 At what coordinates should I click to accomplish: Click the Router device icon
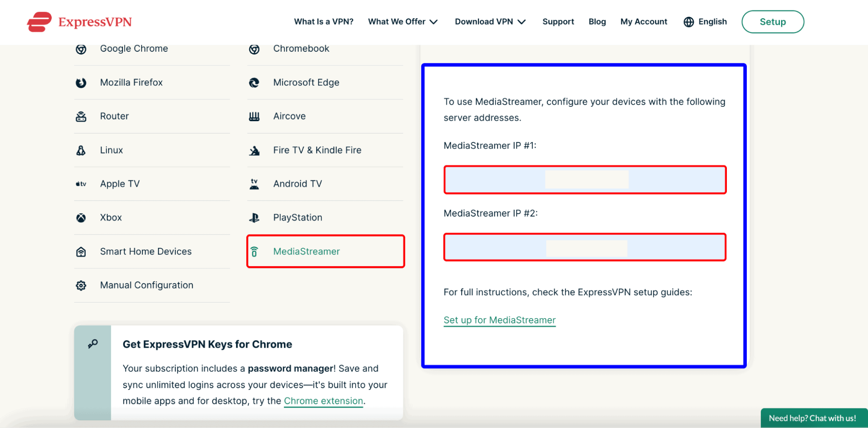pos(81,116)
